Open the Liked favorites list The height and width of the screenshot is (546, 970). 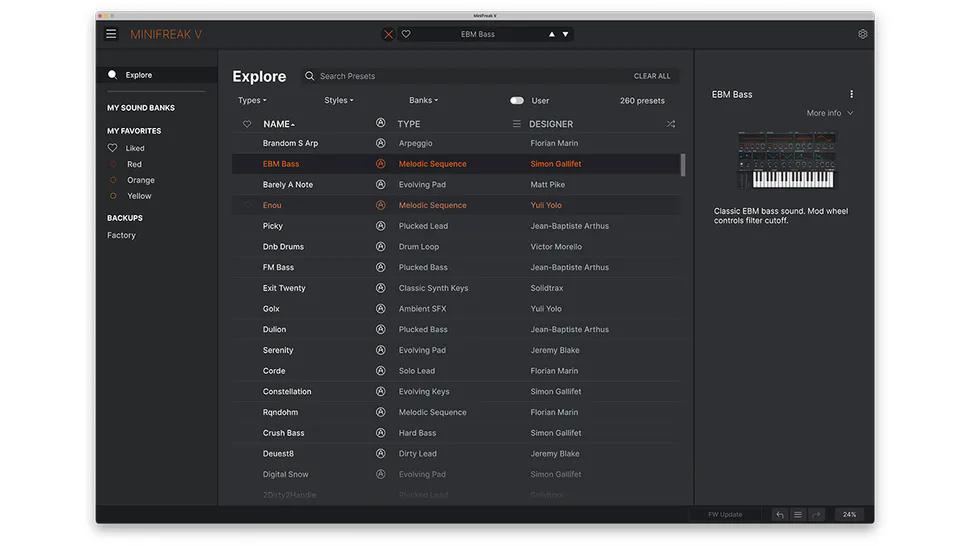click(x=135, y=148)
